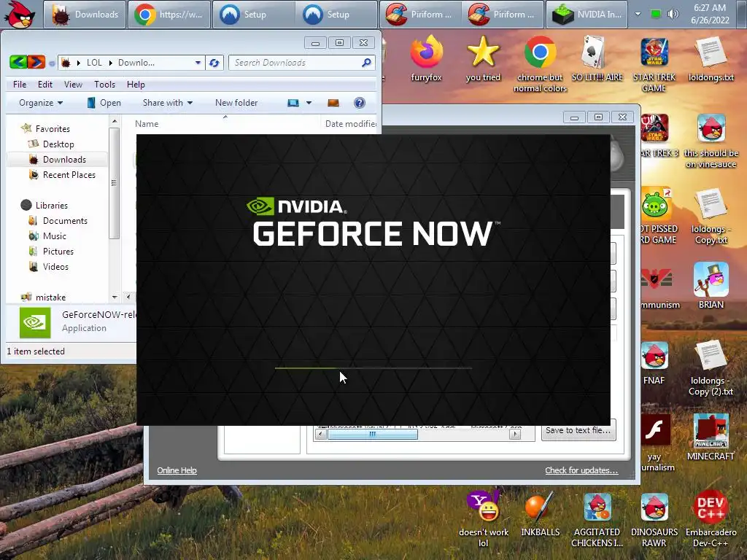The height and width of the screenshot is (560, 747).
Task: Select furryfox desktop icon
Action: tap(426, 59)
